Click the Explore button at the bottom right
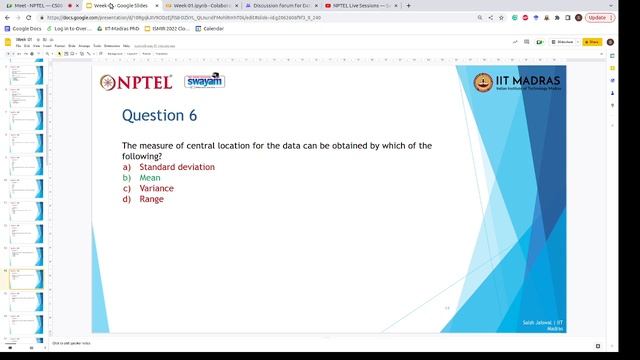 [598, 346]
